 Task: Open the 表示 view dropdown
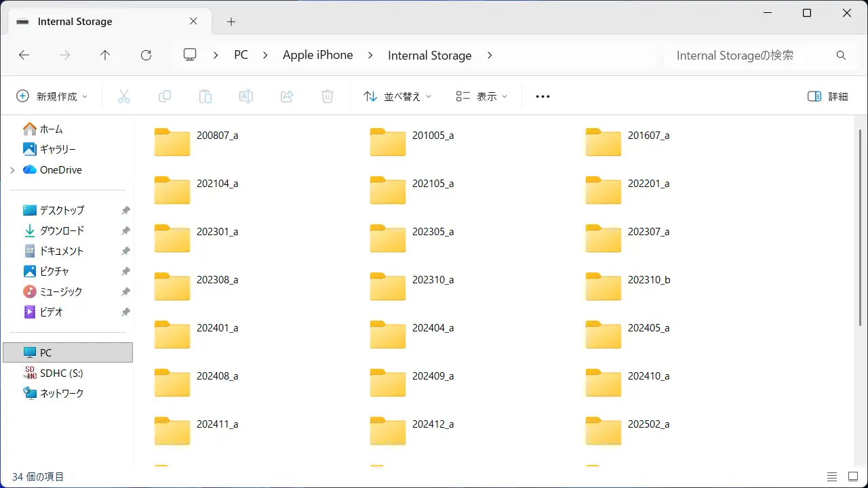point(481,97)
